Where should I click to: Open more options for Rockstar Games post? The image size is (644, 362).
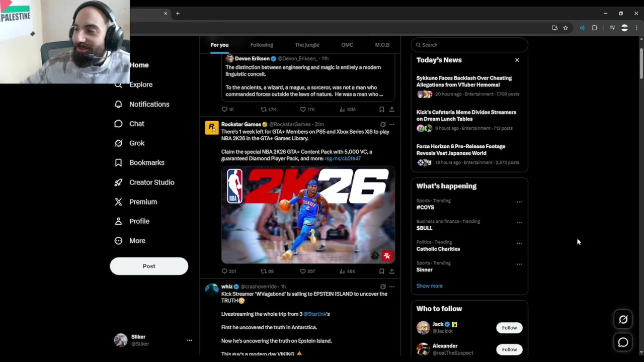click(391, 124)
